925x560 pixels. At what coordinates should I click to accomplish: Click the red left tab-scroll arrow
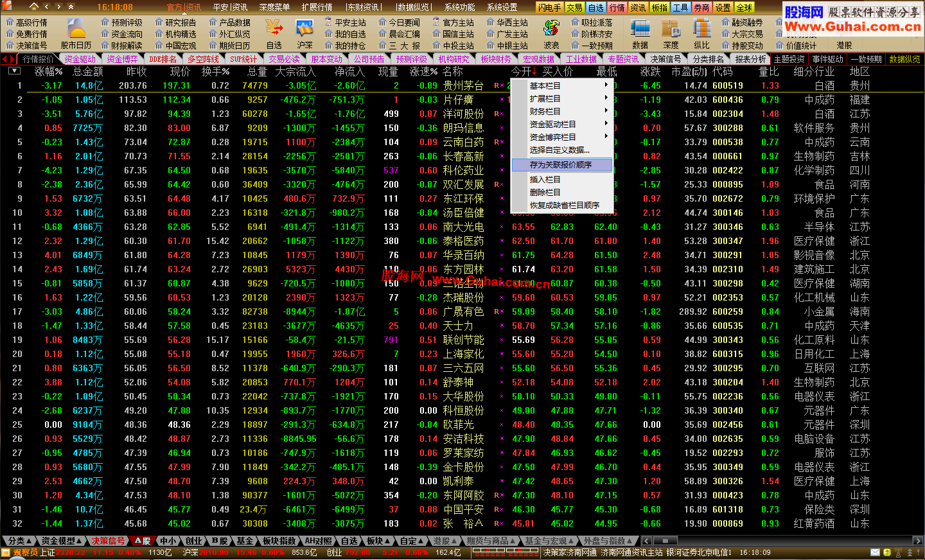pos(5,59)
